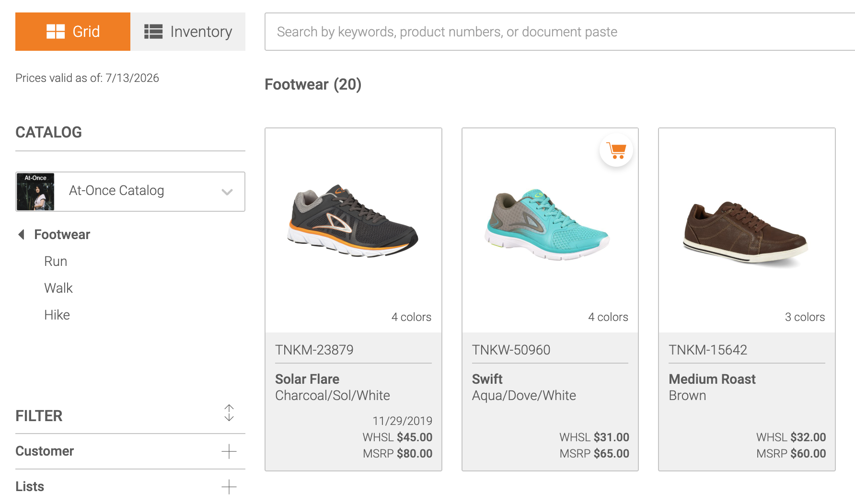
Task: Click the FILTER section heading
Action: click(39, 416)
